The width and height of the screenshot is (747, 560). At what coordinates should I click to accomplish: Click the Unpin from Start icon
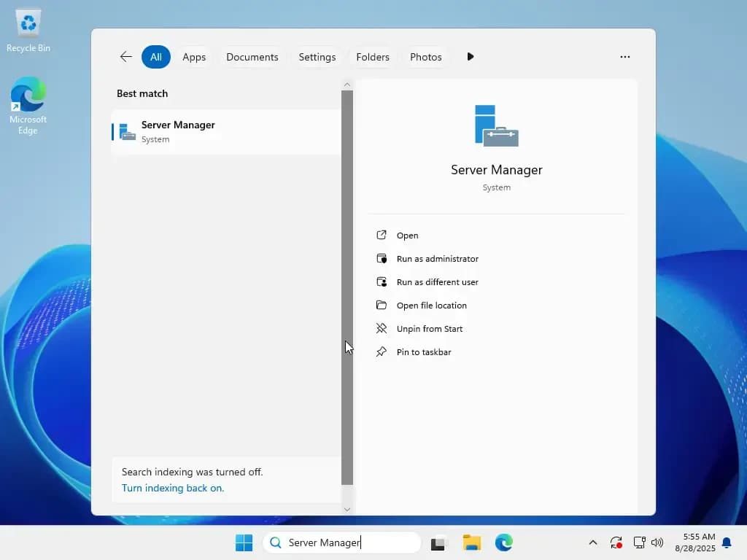381,328
